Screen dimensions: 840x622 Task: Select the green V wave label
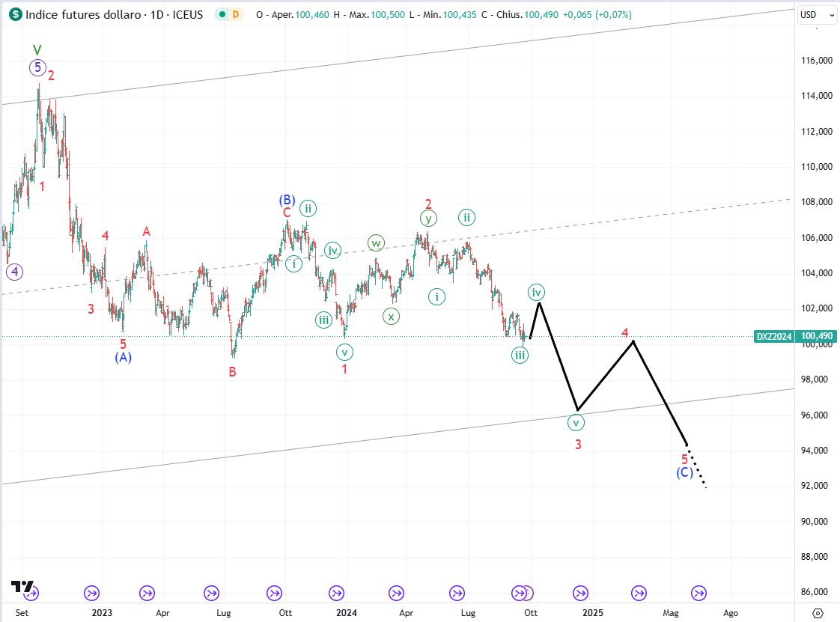coord(37,49)
